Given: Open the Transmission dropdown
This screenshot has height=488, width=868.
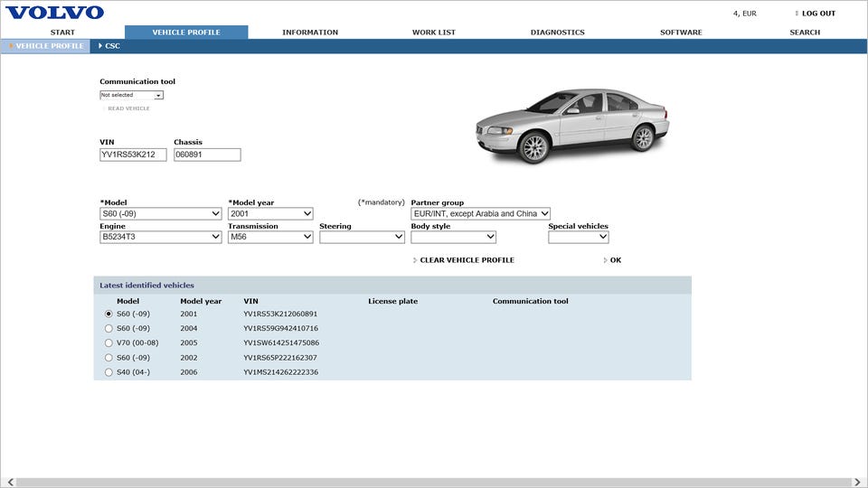Looking at the screenshot, I should (x=269, y=237).
